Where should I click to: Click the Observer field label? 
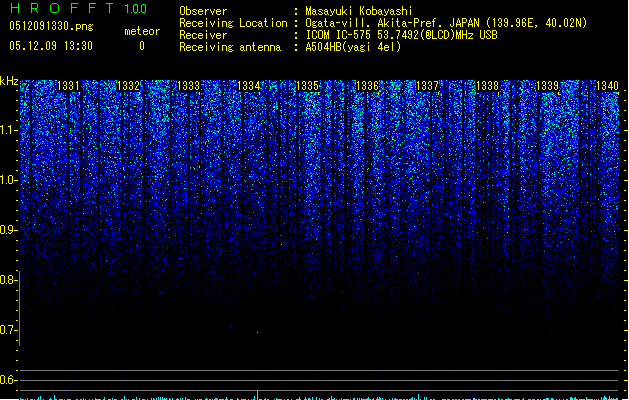(x=203, y=11)
